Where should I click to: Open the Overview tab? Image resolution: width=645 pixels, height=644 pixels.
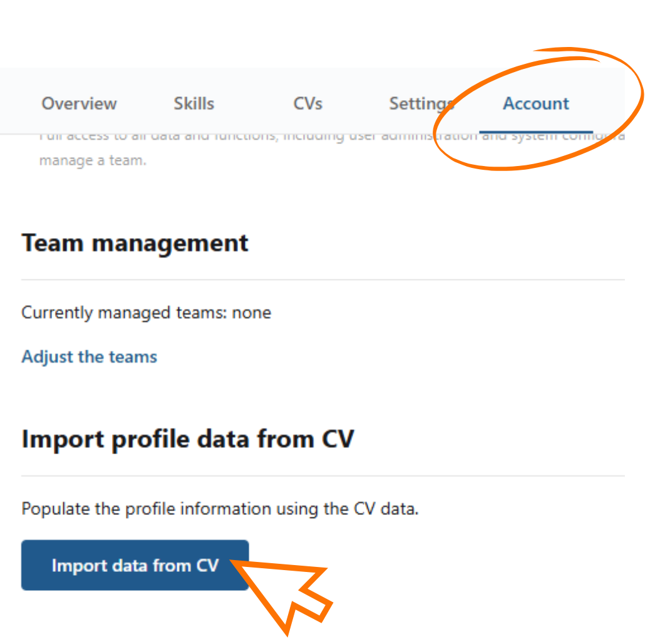pos(79,103)
